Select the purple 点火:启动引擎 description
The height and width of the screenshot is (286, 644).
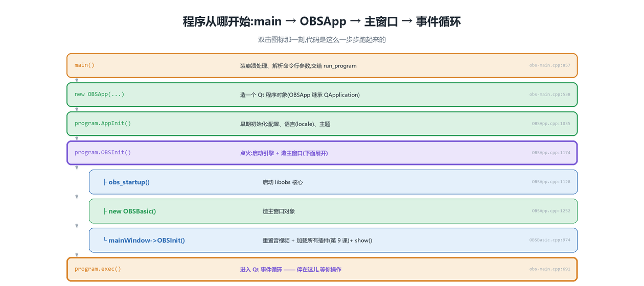click(284, 153)
